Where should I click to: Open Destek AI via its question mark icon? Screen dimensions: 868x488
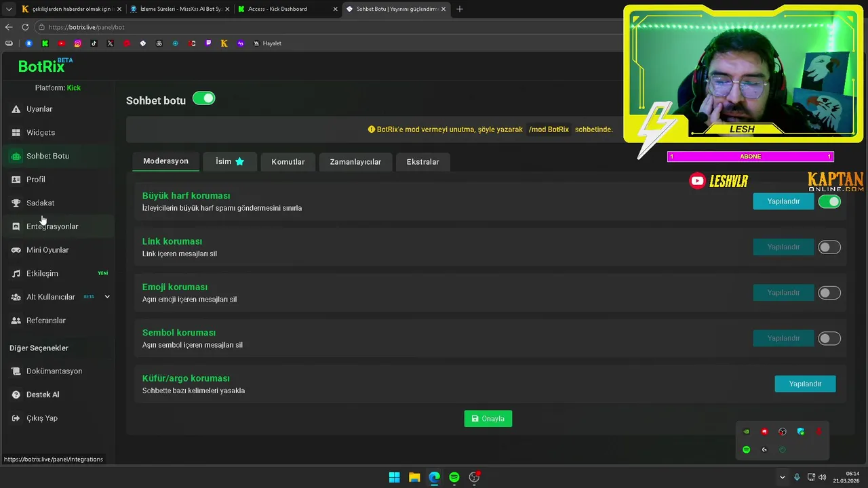click(16, 394)
